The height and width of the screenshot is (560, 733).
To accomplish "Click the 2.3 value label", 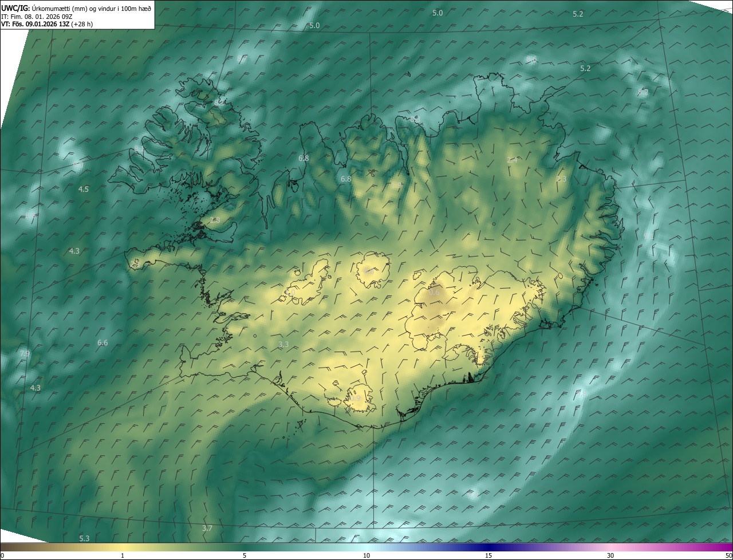I will pyautogui.click(x=561, y=179).
